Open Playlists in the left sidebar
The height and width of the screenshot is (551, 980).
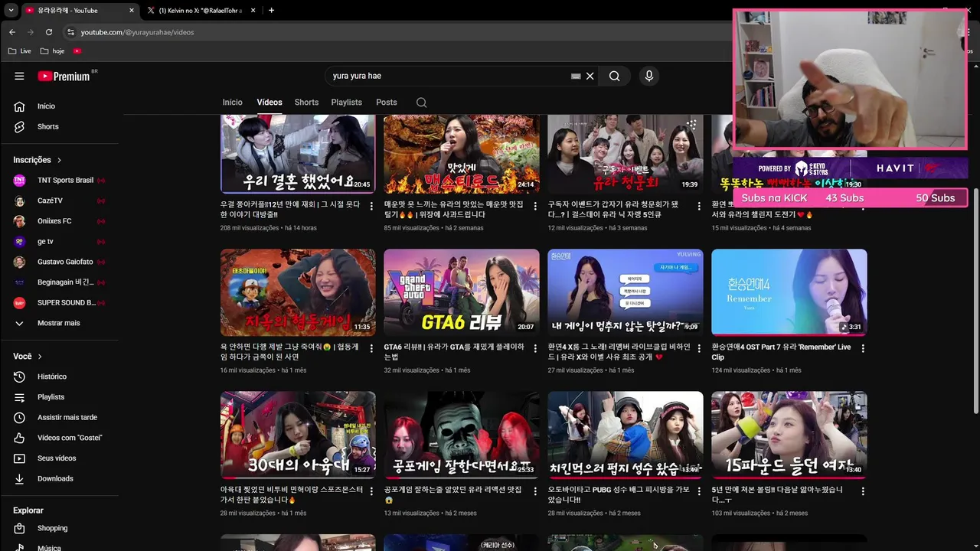51,397
